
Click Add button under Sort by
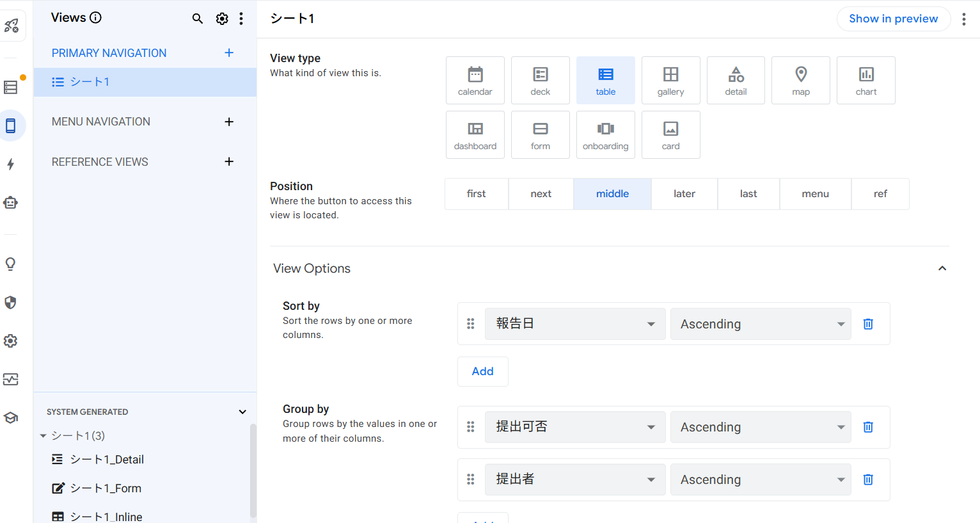(482, 371)
